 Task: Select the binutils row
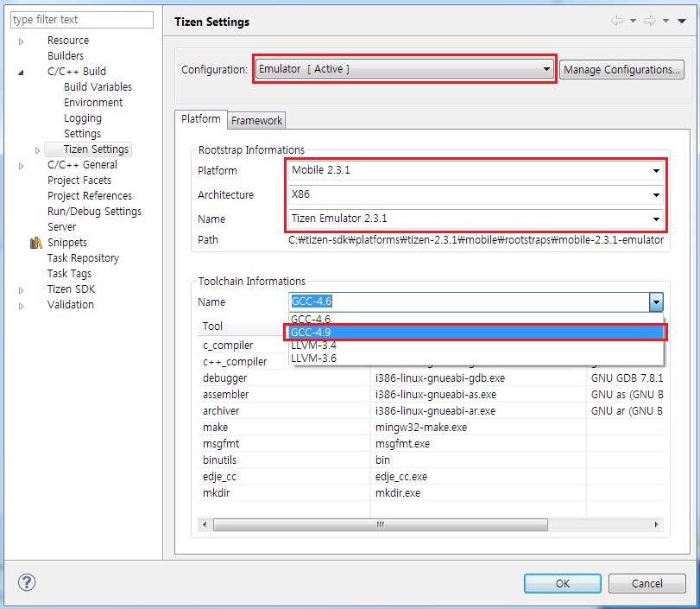pyautogui.click(x=431, y=460)
